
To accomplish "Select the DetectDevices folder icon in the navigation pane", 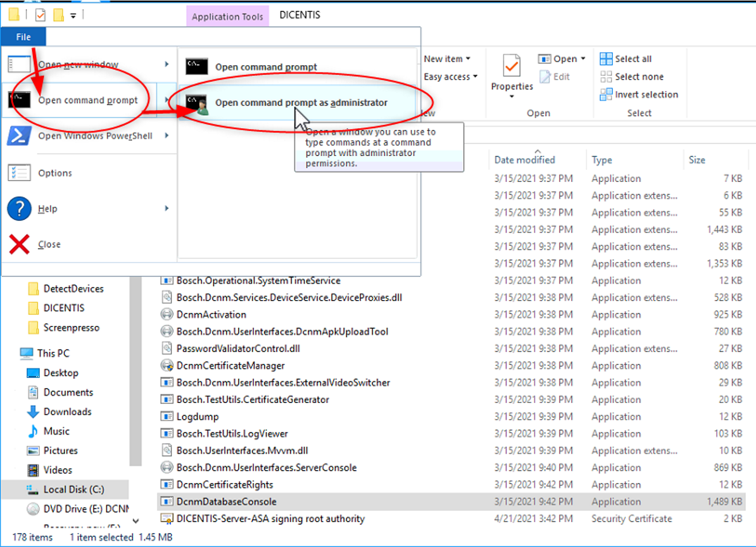I will coord(33,288).
